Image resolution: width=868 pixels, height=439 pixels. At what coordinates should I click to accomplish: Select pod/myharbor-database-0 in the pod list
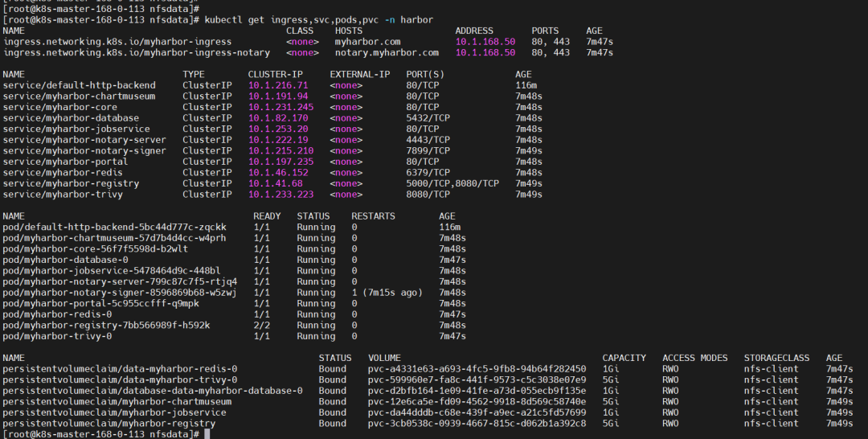coord(66,260)
